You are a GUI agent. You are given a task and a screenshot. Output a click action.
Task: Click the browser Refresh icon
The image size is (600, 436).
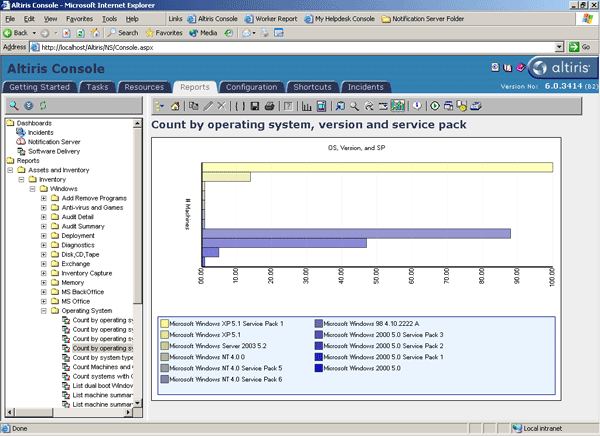(x=80, y=33)
